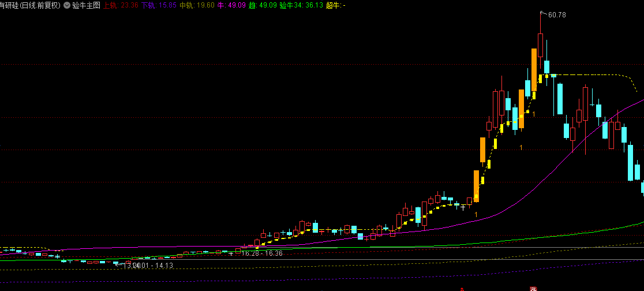The width and height of the screenshot is (644, 291).
Task: Click the yellow 超牛:- value
Action: point(335,5)
